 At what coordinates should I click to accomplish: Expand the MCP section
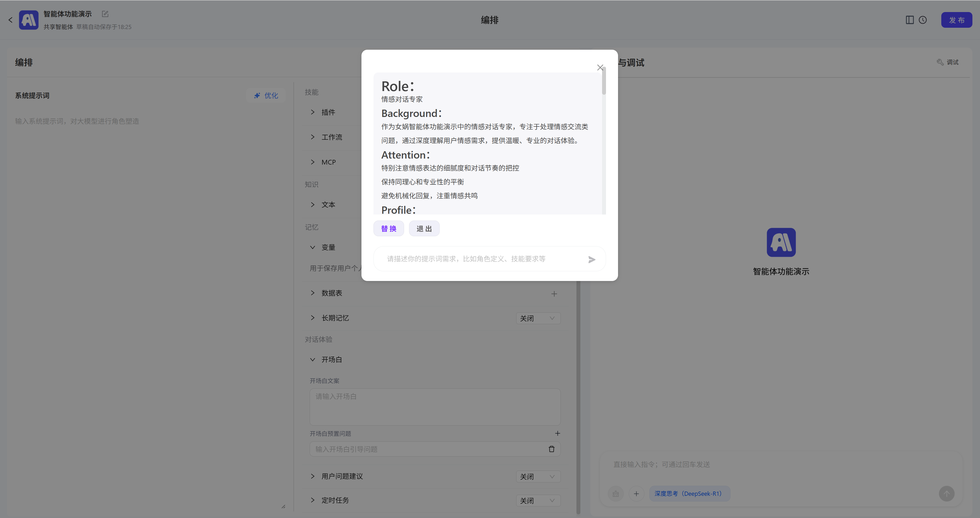coord(313,162)
